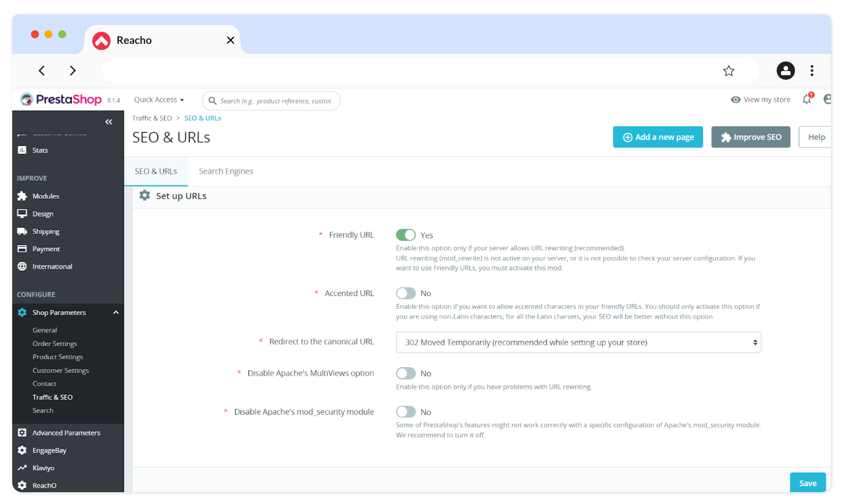Disable the Friendly URL toggle
The width and height of the screenshot is (843, 504).
(405, 235)
